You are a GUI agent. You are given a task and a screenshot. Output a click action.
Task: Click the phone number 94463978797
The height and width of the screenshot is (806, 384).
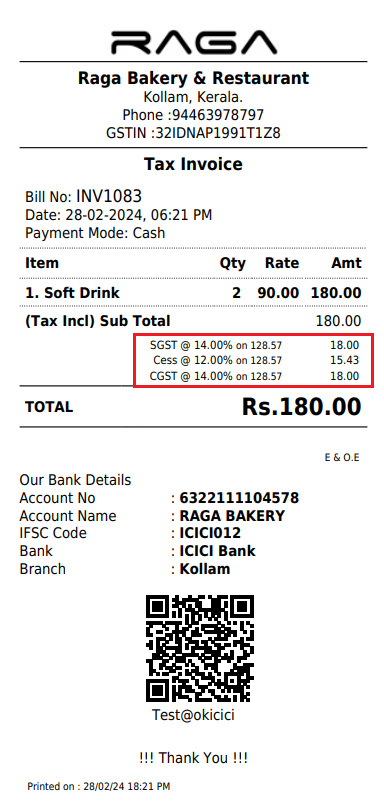[218, 115]
